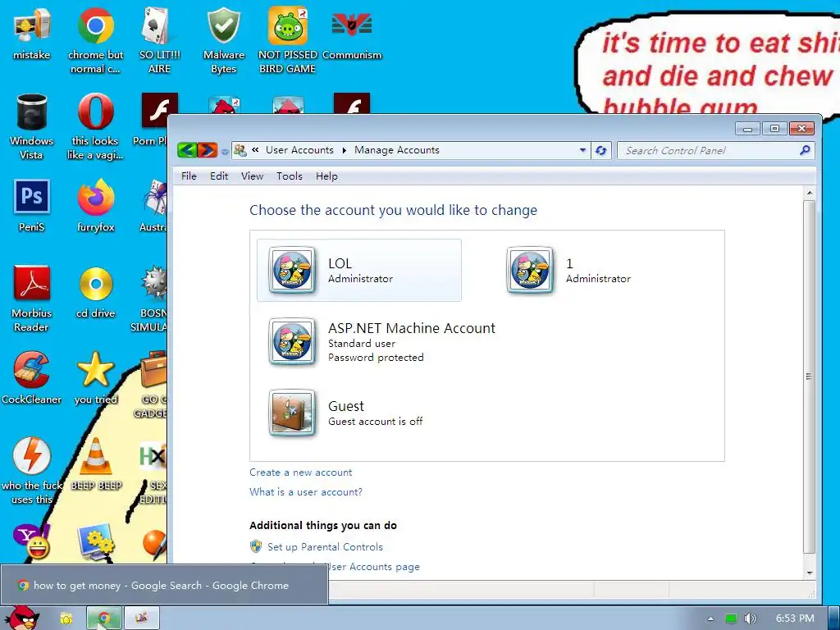
Task: Open the Communism desktop icon
Action: pos(351,34)
